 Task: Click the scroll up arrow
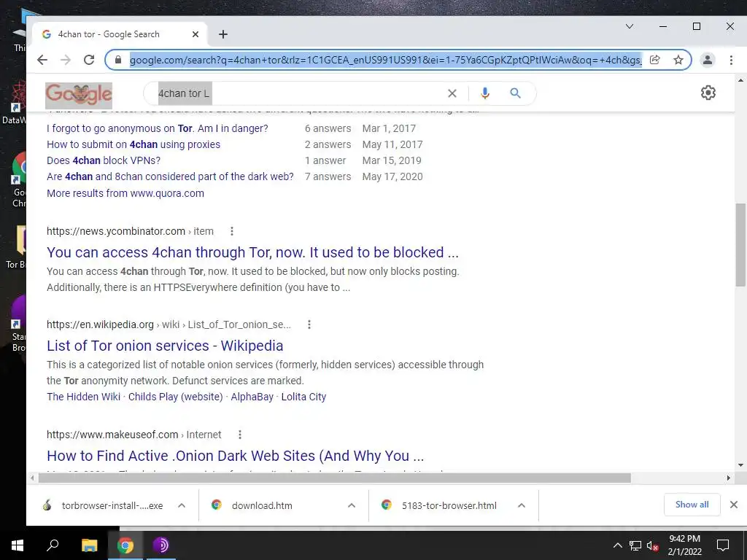click(x=740, y=80)
